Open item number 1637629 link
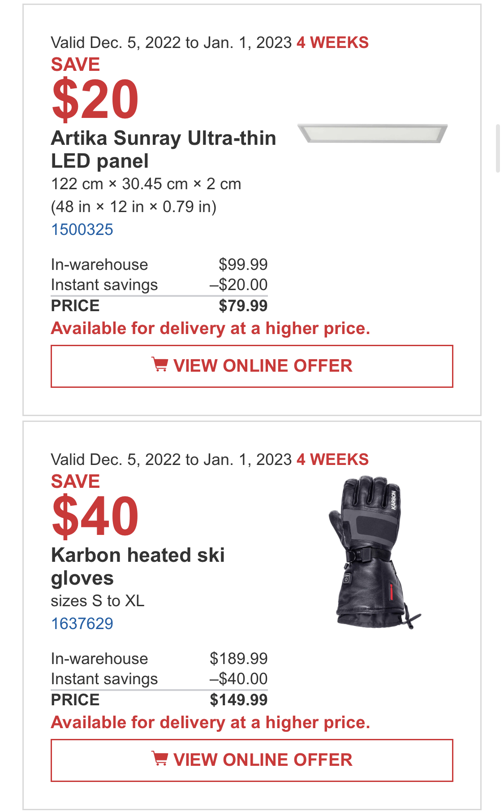504x812 pixels. click(82, 624)
